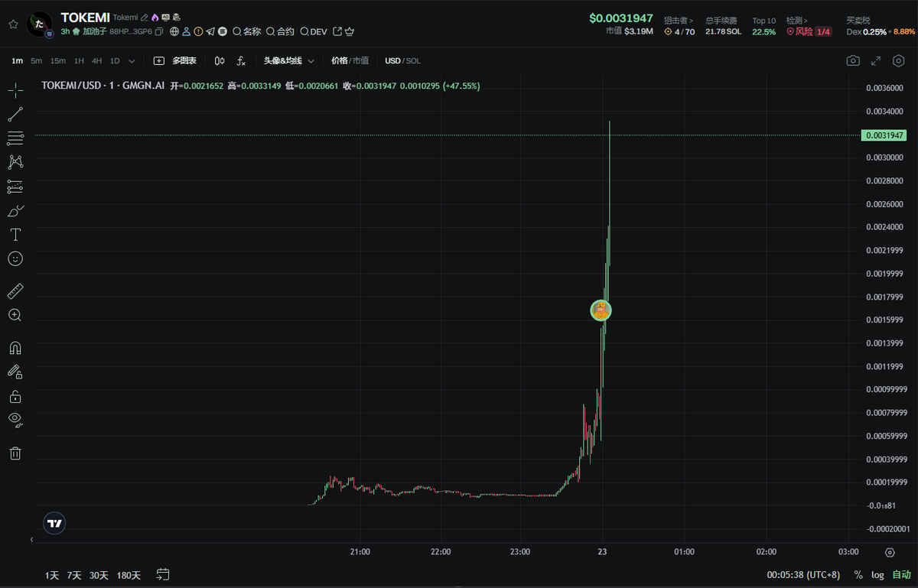Click the purple flame icon beside Tokemi
Image resolution: width=918 pixels, height=588 pixels.
tap(155, 17)
